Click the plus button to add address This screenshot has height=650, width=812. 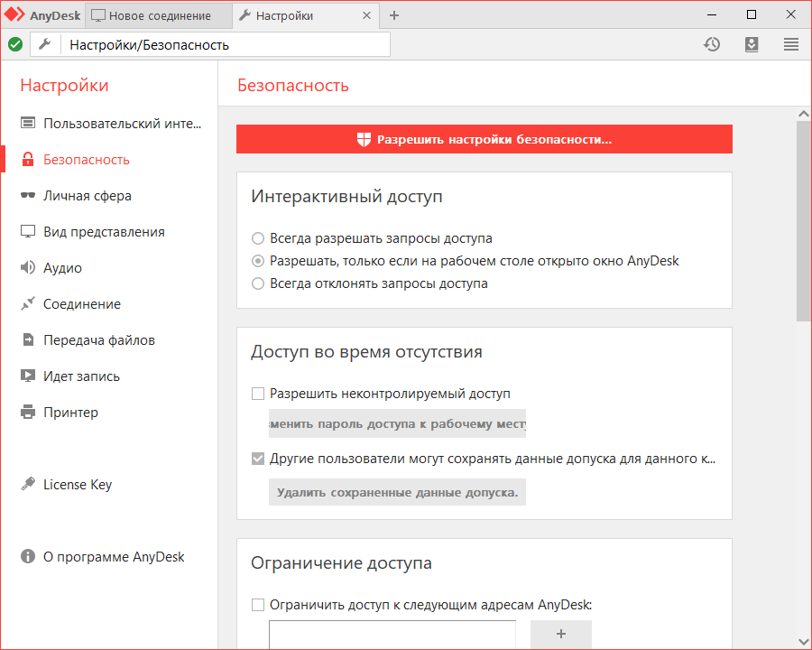coord(560,634)
